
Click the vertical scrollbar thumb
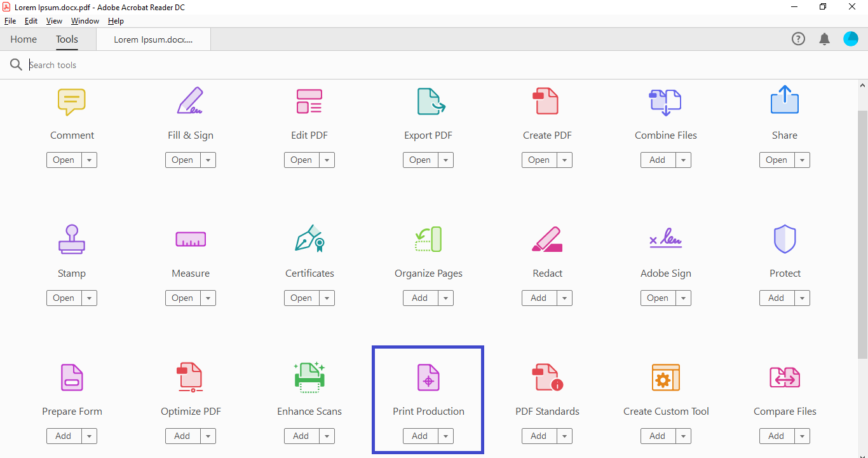pos(862,233)
